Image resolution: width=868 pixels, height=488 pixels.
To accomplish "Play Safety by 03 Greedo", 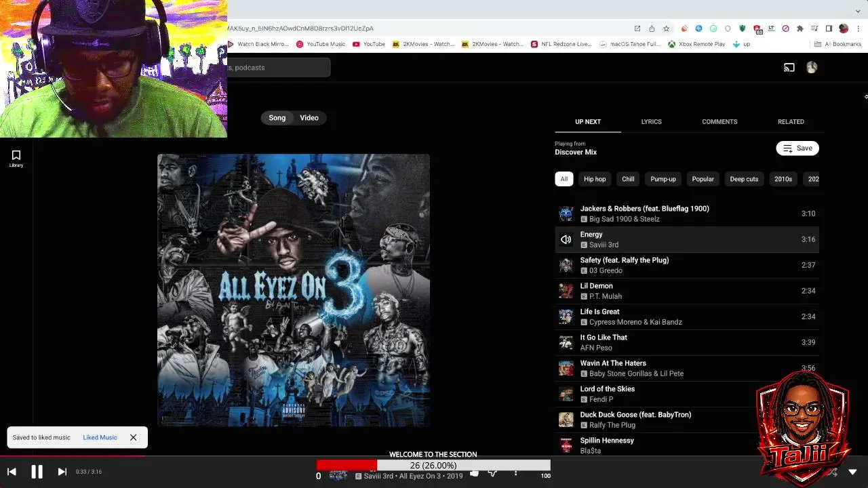I will point(687,265).
